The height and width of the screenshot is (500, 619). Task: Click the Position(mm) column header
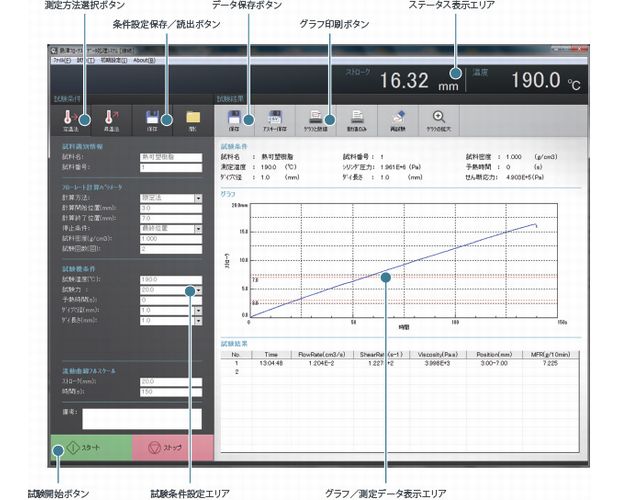point(494,354)
